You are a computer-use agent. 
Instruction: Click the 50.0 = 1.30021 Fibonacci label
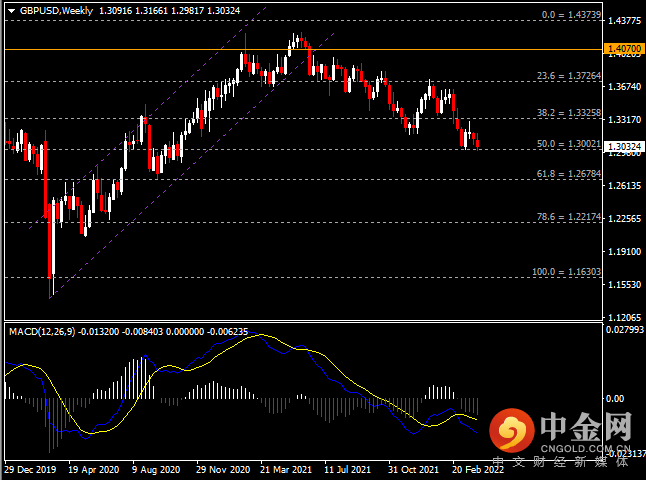pyautogui.click(x=572, y=144)
